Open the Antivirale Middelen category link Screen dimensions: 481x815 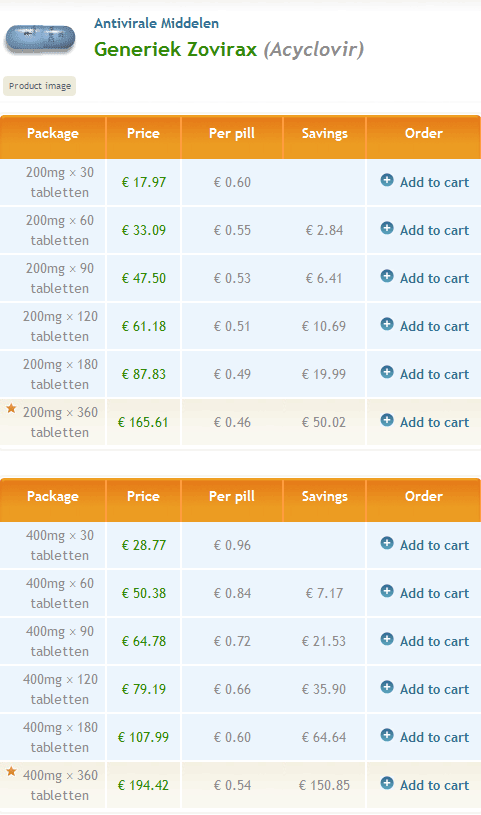157,23
